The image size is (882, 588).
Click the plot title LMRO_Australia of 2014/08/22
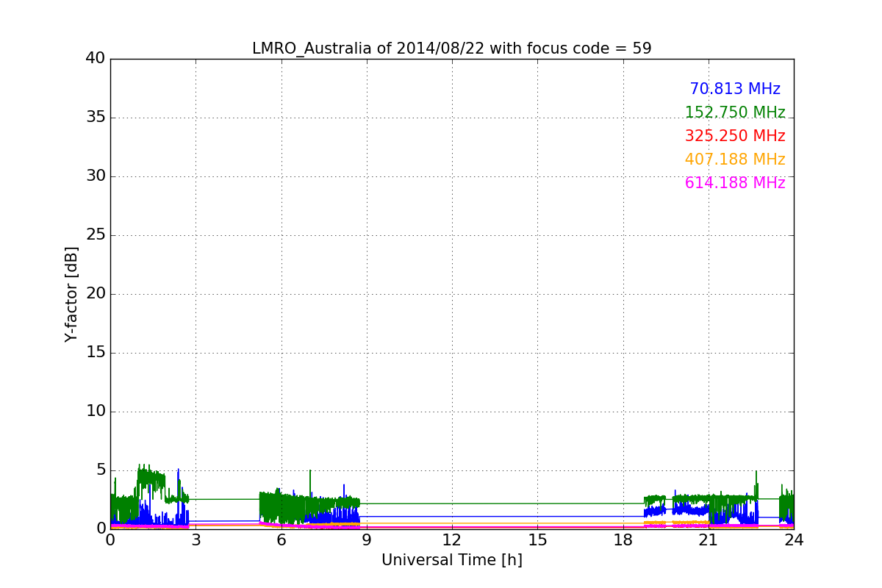451,49
